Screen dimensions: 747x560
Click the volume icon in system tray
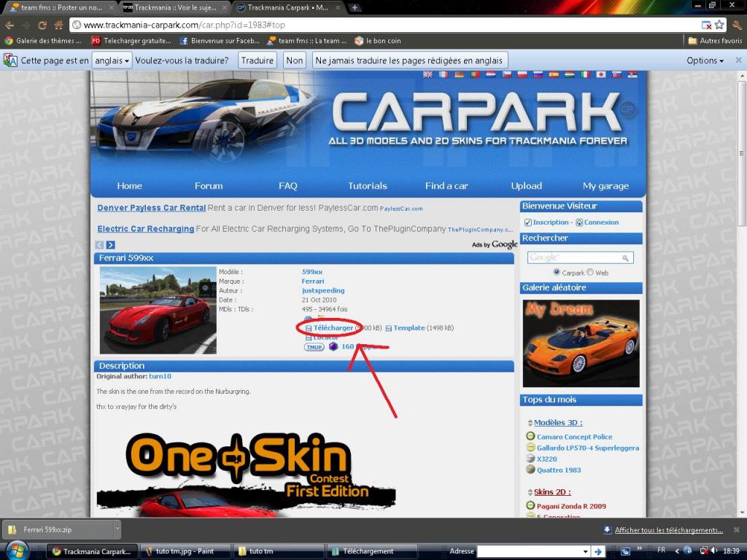(713, 551)
